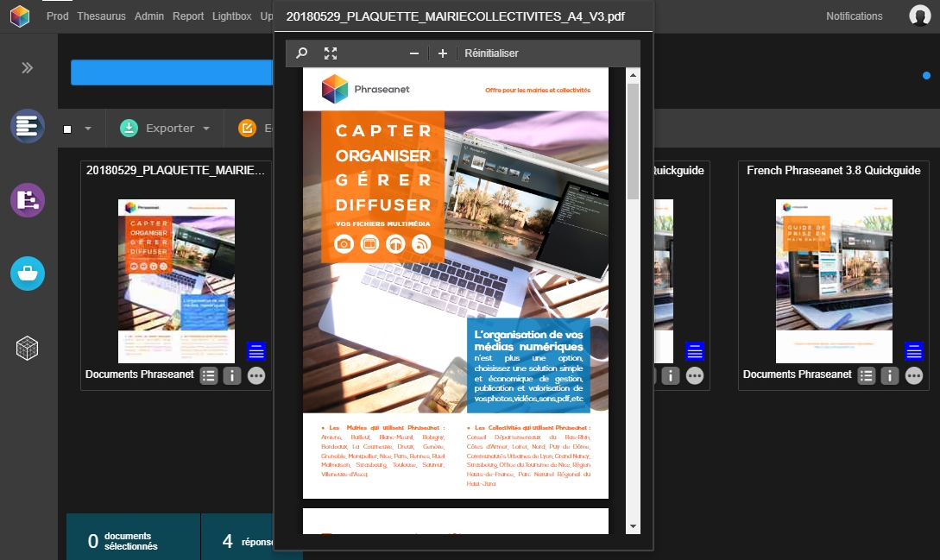Viewport: 940px width, 560px height.
Task: Open more options on French Quickguide card
Action: (913, 375)
